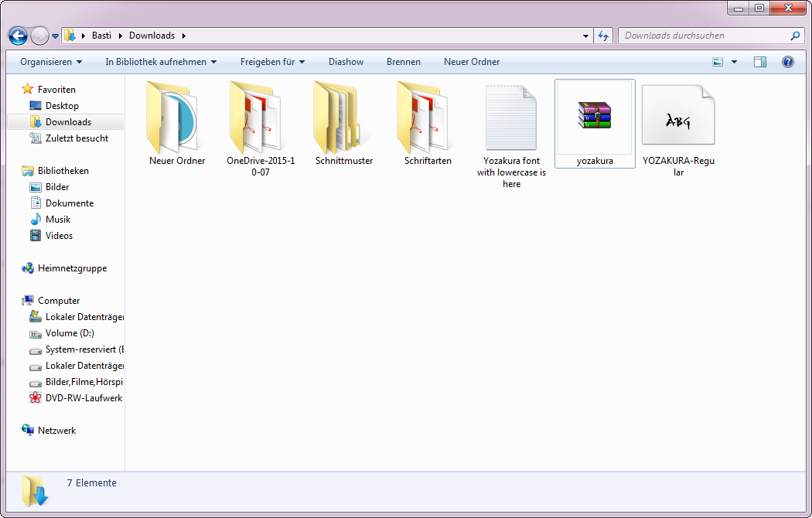Click in the Downloads durchsuchen search field
812x518 pixels.
pyautogui.click(x=704, y=36)
